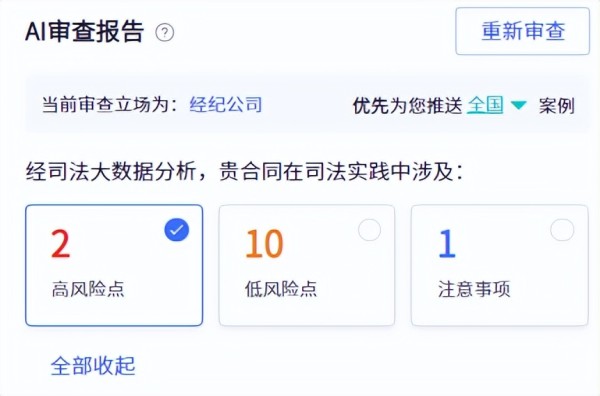Change review stance via 经纪公司 link
This screenshot has height=396, width=600.
tap(226, 104)
